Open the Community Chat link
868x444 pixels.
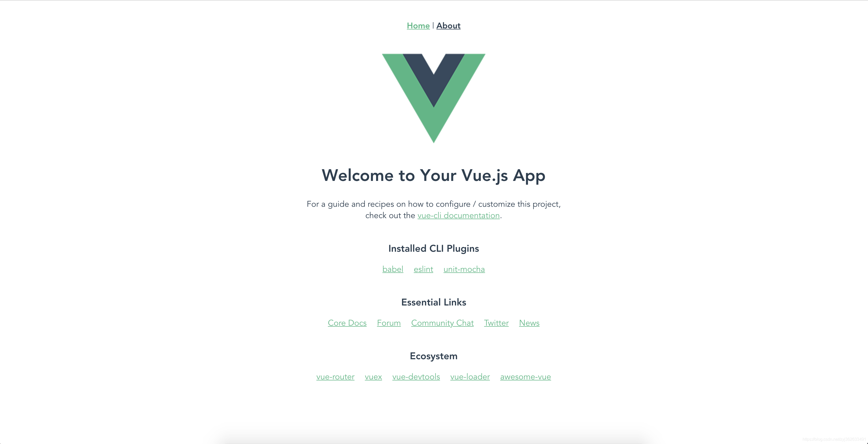(442, 322)
